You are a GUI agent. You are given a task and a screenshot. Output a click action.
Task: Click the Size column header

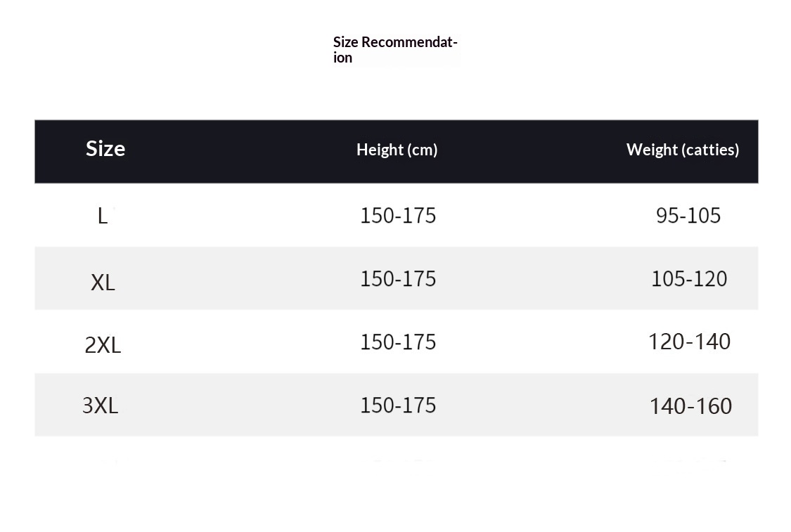105,148
